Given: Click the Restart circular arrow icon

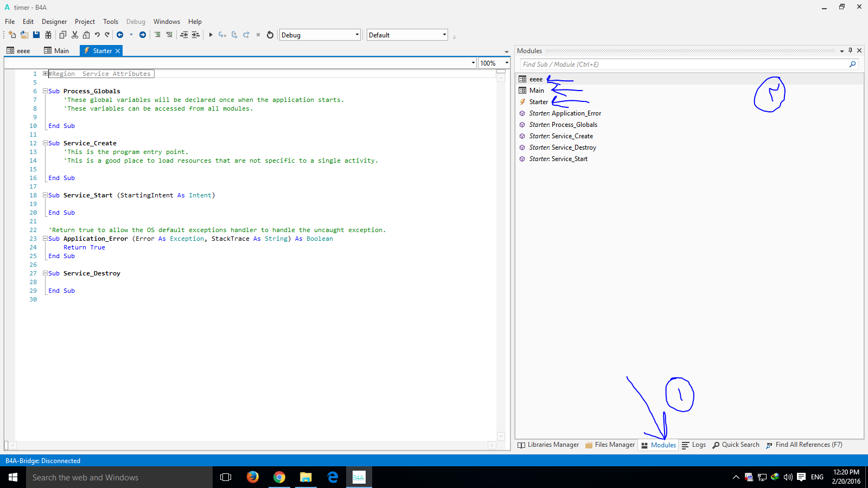Looking at the screenshot, I should (270, 35).
